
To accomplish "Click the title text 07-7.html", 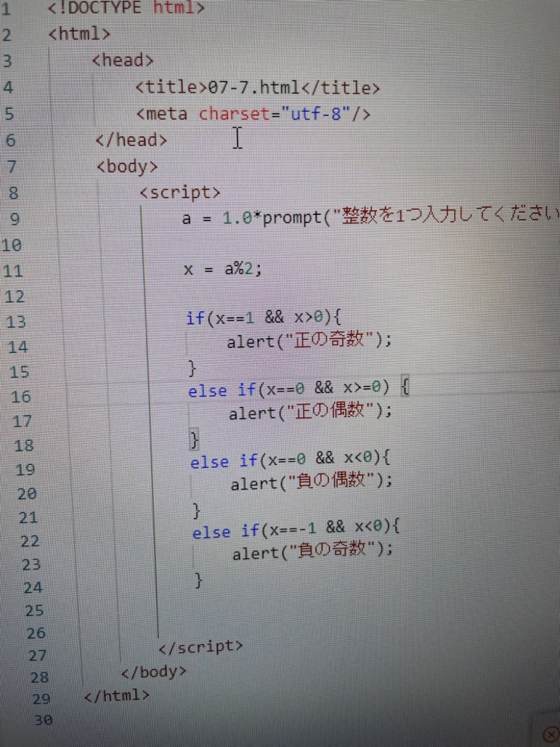I will pos(253,87).
